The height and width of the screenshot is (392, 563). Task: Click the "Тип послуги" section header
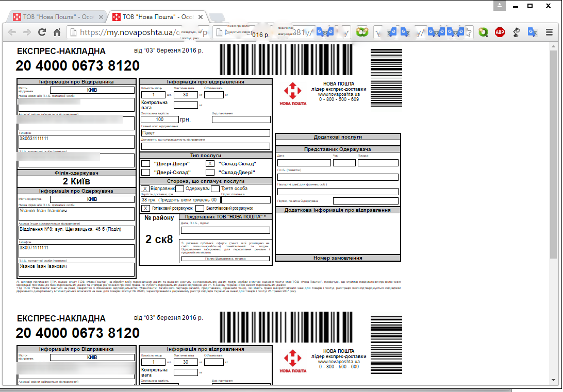(x=206, y=155)
